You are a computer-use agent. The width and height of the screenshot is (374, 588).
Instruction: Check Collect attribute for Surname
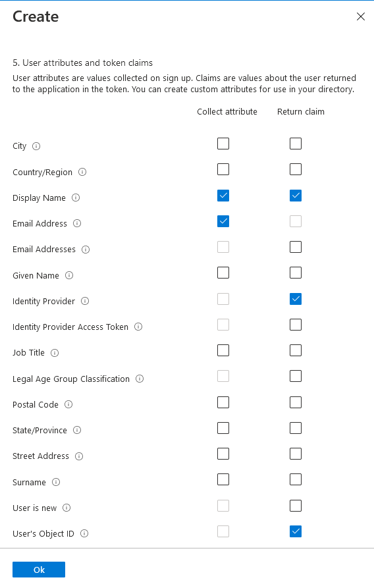coord(223,479)
